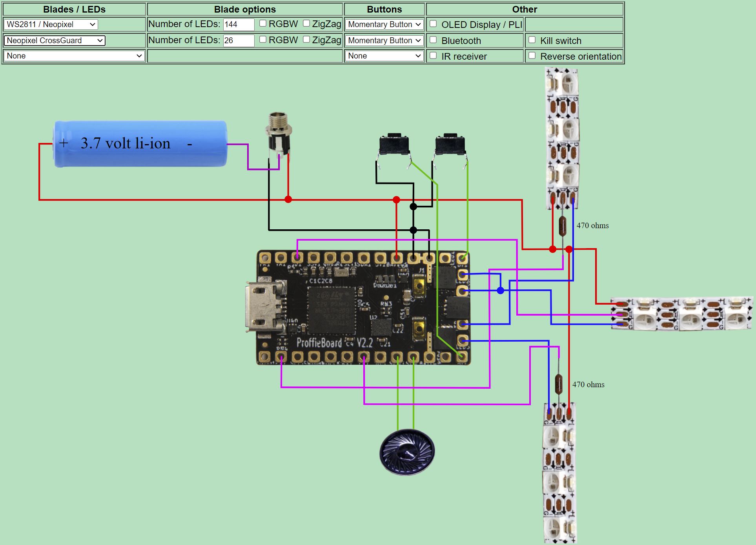Open the first Momentary Button dropdown
Viewport: 756px width, 545px height.
(x=384, y=24)
